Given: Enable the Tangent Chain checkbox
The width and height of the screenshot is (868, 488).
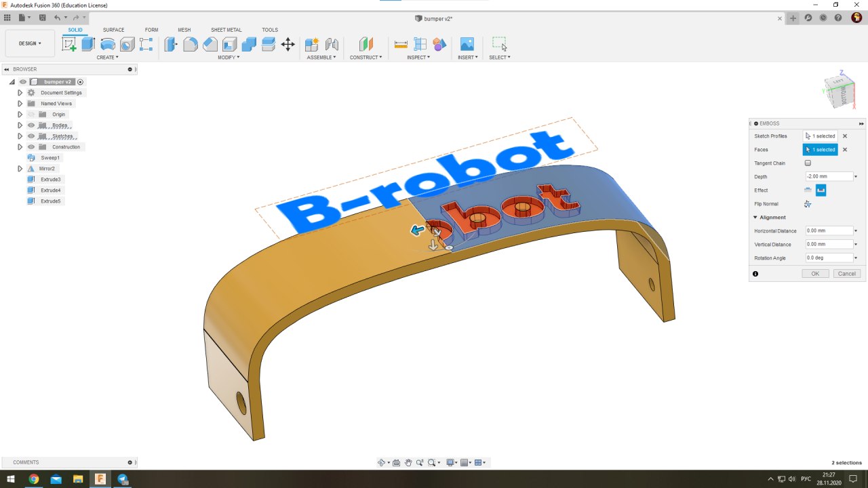Looking at the screenshot, I should 808,163.
